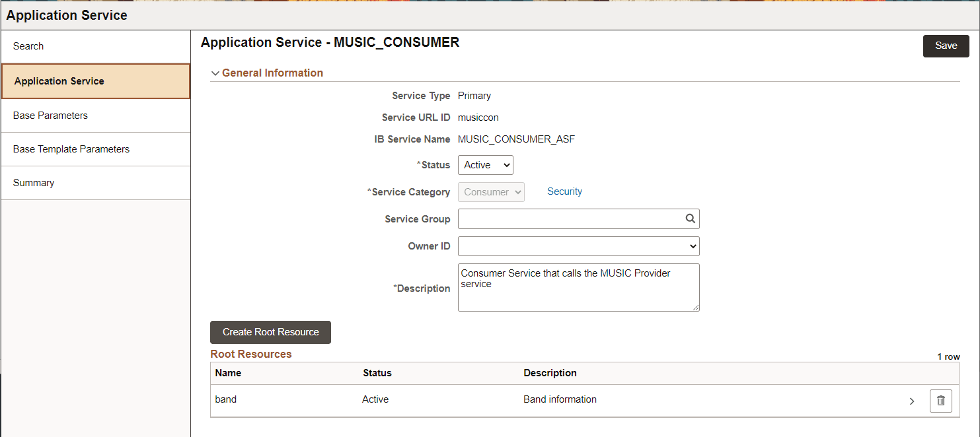View the Summary page
The height and width of the screenshot is (437, 980).
(x=33, y=182)
